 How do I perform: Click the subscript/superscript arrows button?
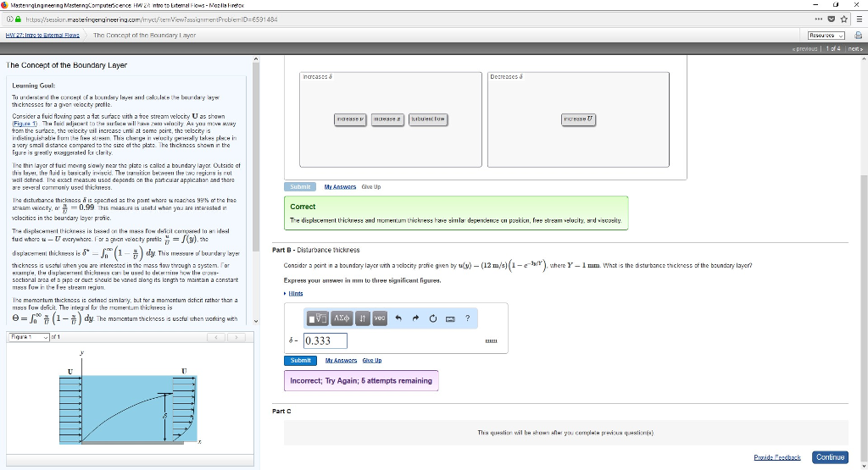click(363, 318)
